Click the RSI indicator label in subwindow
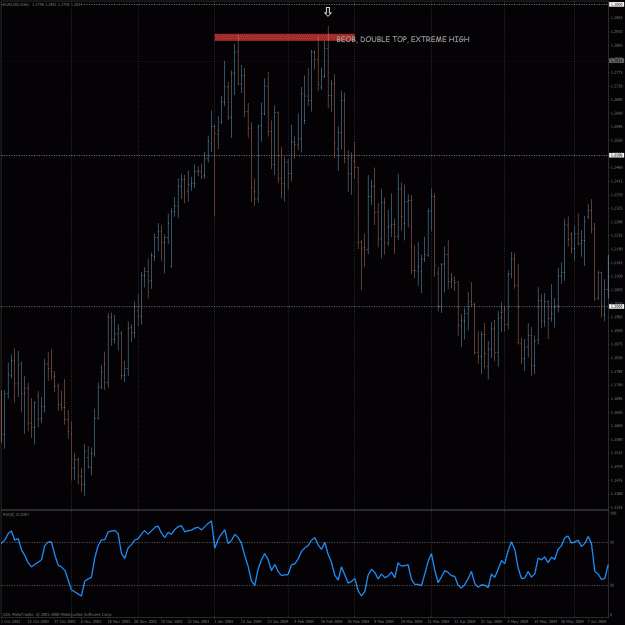The width and height of the screenshot is (625, 625). pyautogui.click(x=16, y=515)
